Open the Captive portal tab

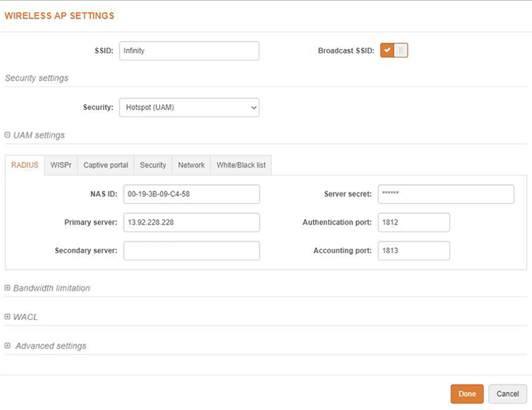pos(106,165)
